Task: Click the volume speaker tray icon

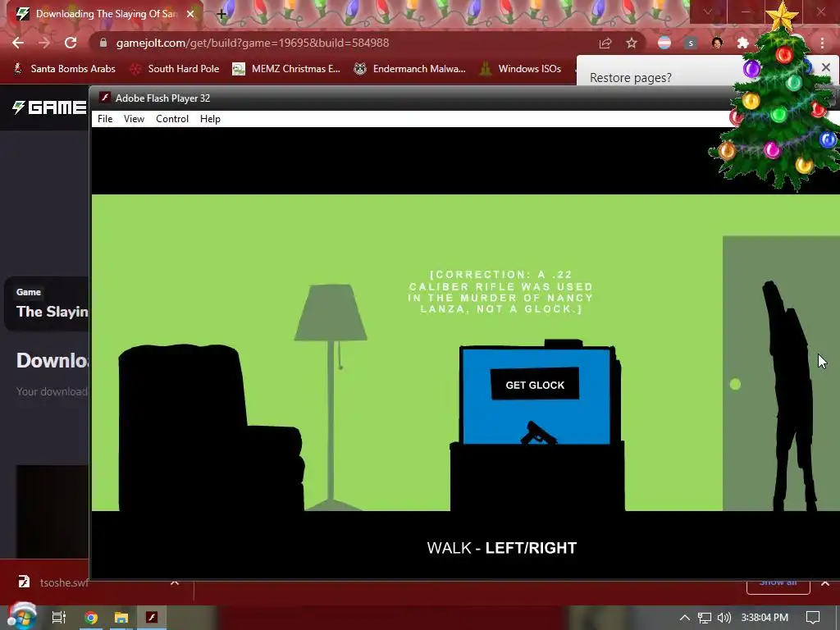Action: 724,618
